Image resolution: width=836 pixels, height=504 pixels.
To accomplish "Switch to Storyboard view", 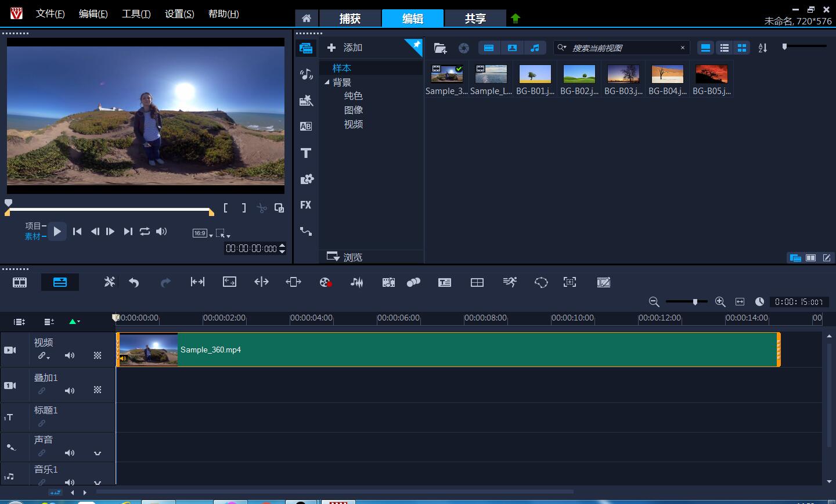I will [x=20, y=282].
